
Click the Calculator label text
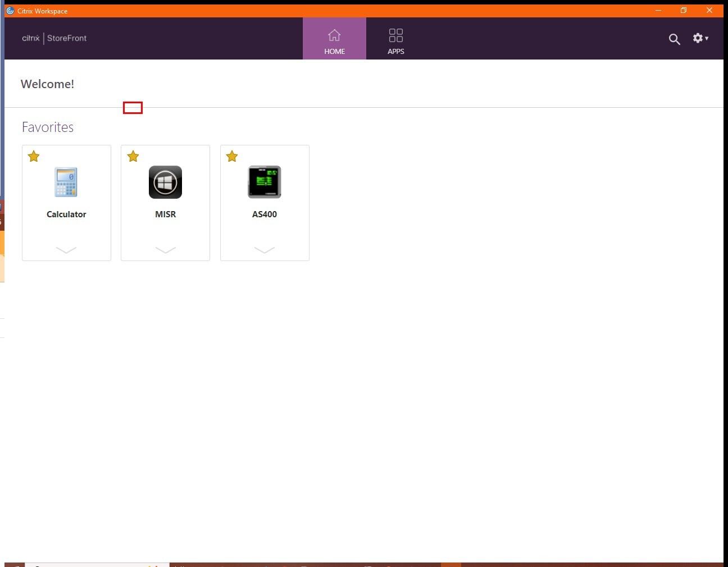point(66,214)
